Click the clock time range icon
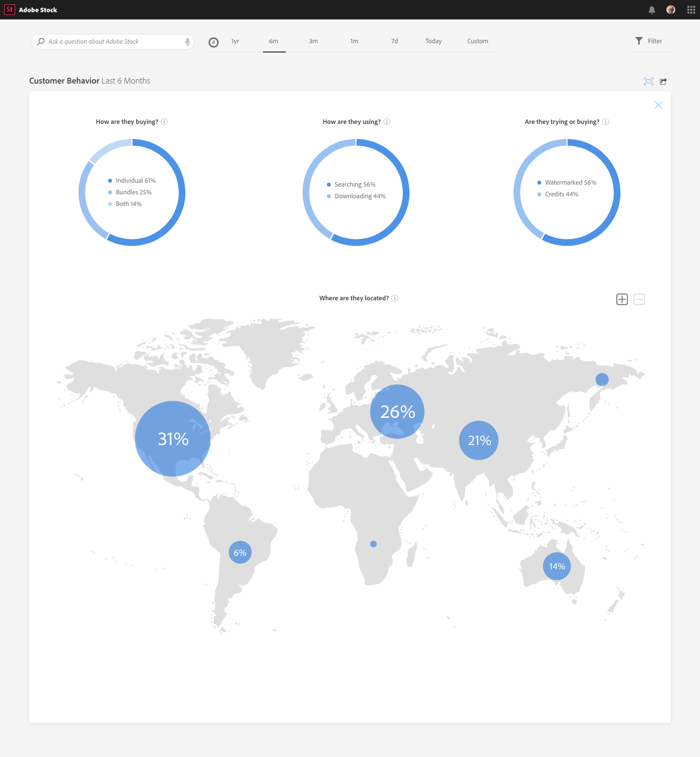This screenshot has height=757, width=700. [213, 42]
